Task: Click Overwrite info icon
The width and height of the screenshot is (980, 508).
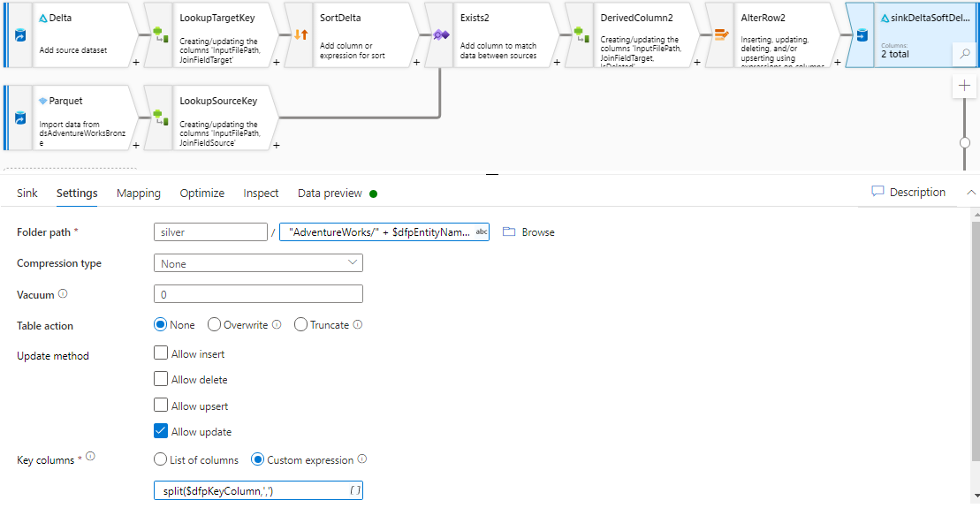Action: click(x=277, y=324)
